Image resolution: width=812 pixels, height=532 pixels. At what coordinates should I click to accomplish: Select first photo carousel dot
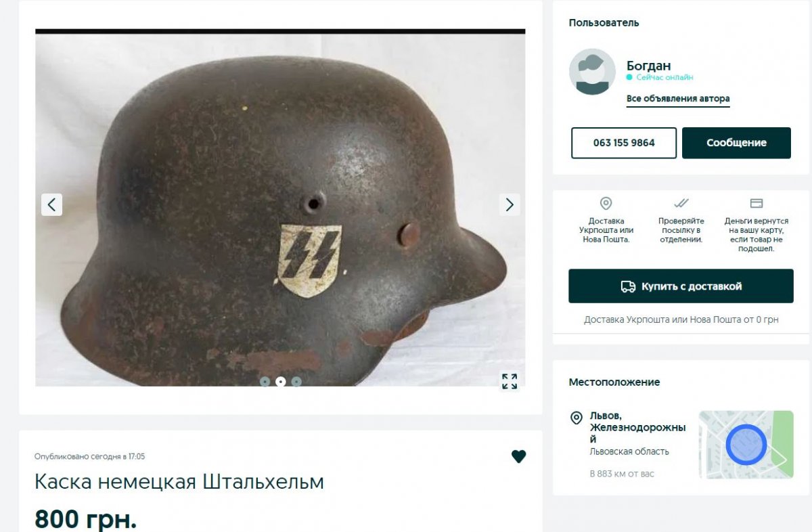(265, 382)
